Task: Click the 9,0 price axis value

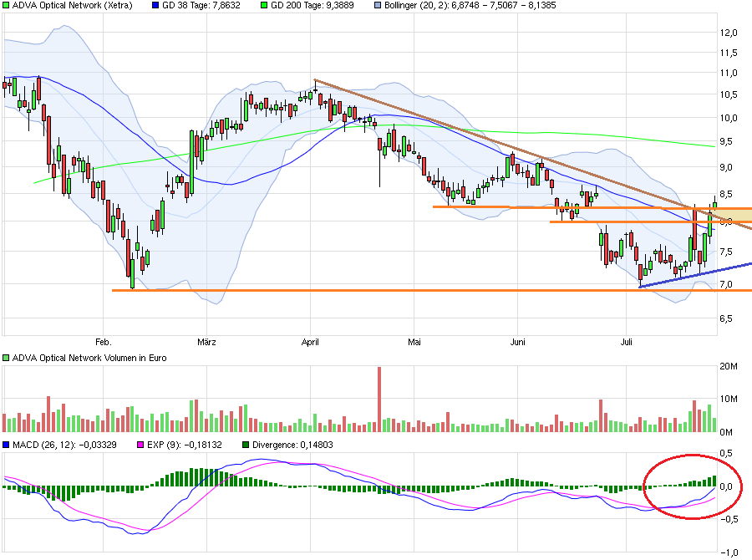Action: [726, 167]
